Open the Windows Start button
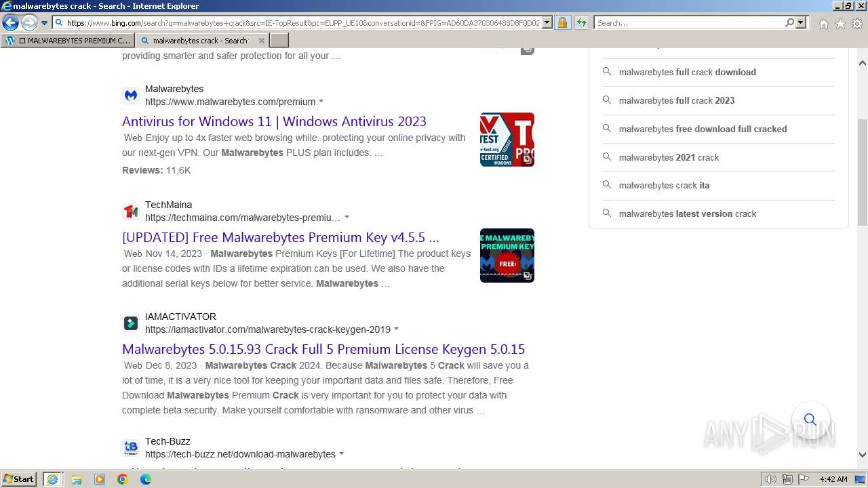This screenshot has width=868, height=488. (x=19, y=479)
